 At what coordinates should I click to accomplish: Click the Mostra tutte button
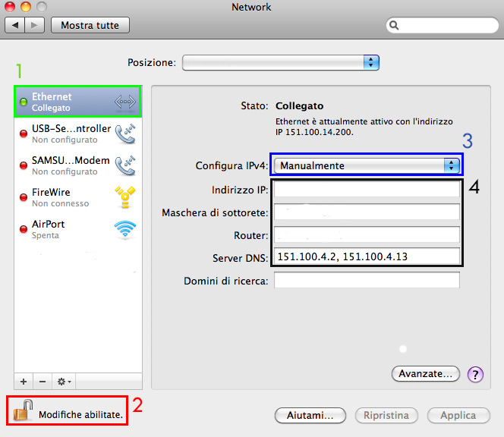(x=90, y=25)
